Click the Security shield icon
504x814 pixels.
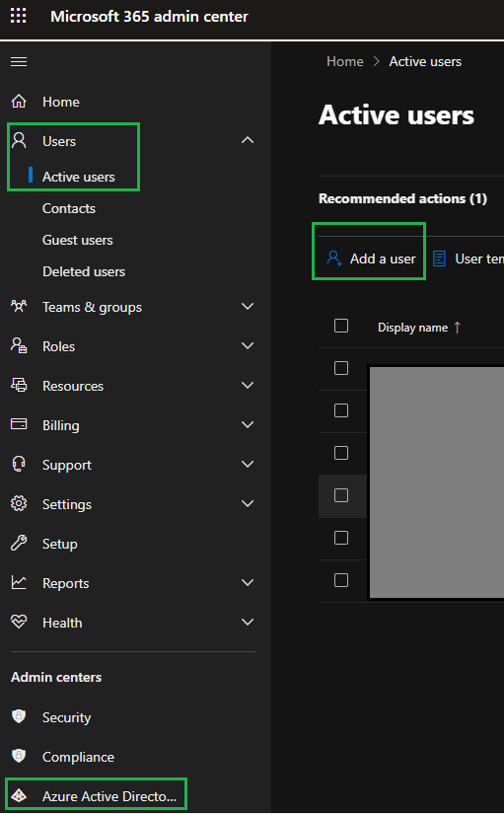(19, 716)
